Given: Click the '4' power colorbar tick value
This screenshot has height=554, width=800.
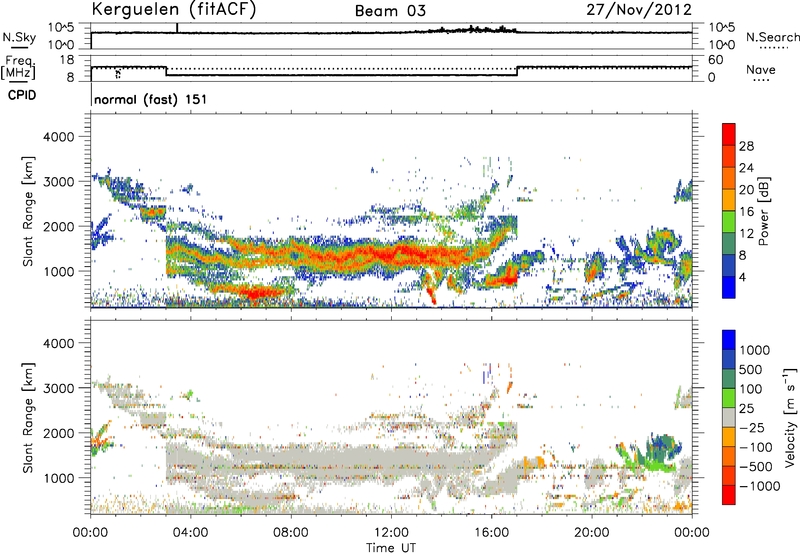Looking at the screenshot, I should pyautogui.click(x=742, y=277).
